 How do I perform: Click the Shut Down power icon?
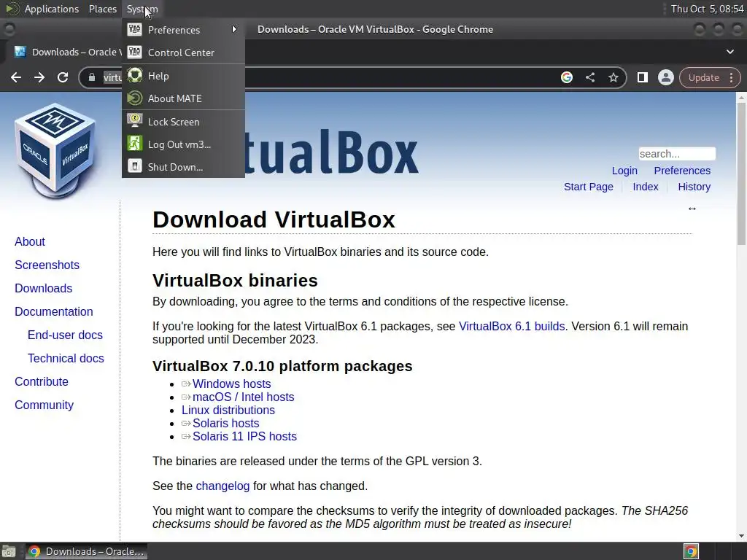pos(135,166)
